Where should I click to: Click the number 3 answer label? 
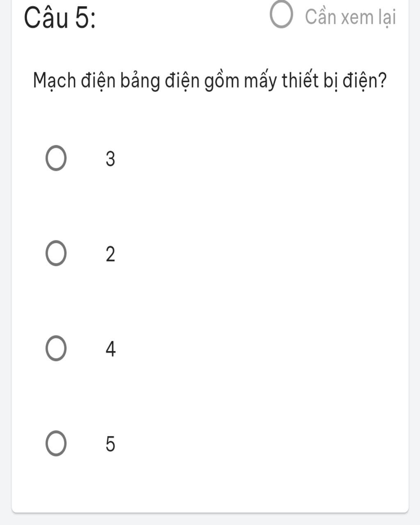(x=110, y=159)
